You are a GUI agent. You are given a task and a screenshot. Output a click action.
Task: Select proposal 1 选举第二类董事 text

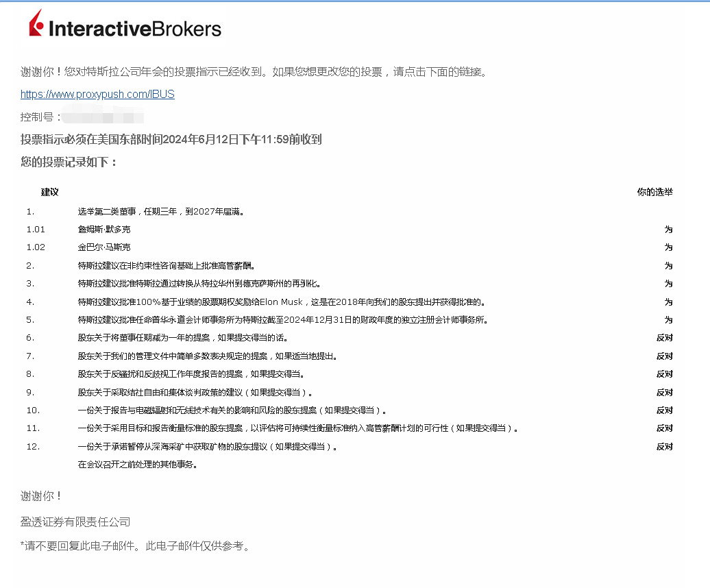click(161, 211)
